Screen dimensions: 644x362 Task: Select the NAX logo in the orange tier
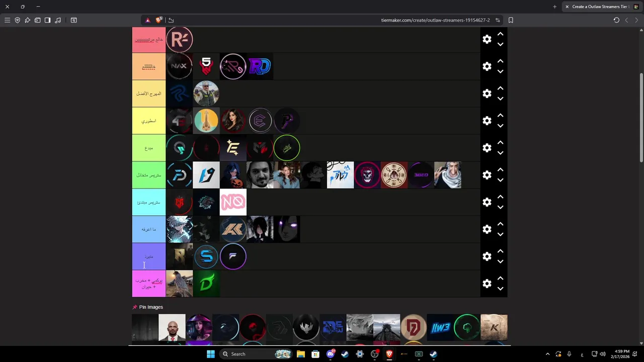click(x=179, y=66)
